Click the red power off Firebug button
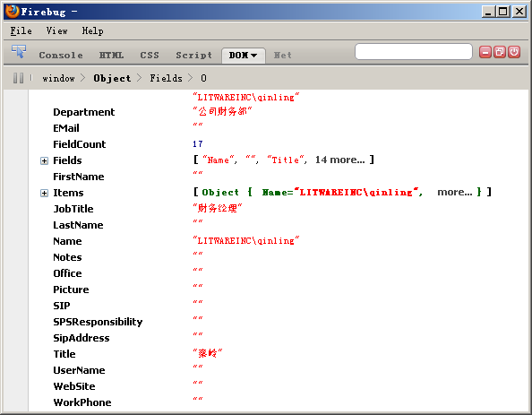 click(x=514, y=52)
